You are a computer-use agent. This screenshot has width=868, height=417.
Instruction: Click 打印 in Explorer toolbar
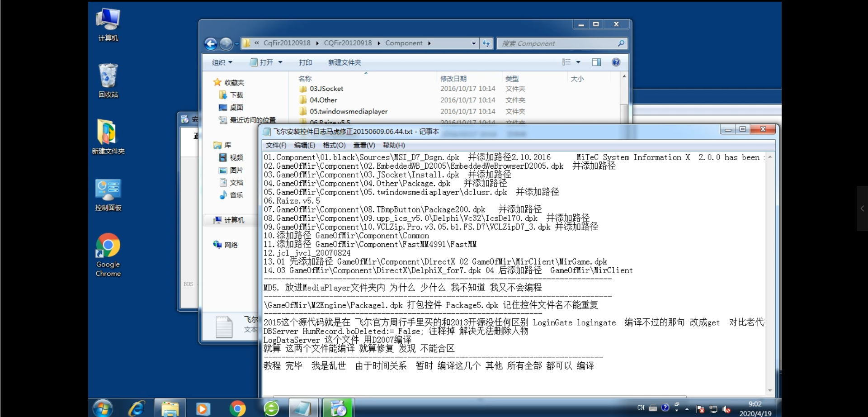pos(305,62)
